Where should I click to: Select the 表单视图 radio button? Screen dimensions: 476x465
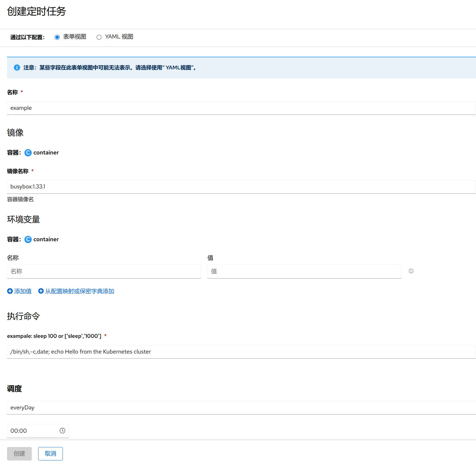[x=57, y=37]
